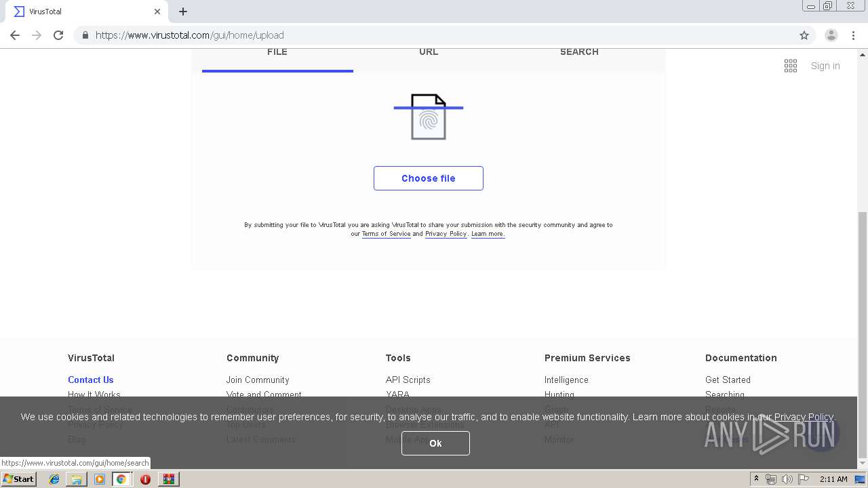
Task: Launch Internet Explorer from taskbar
Action: 54,479
